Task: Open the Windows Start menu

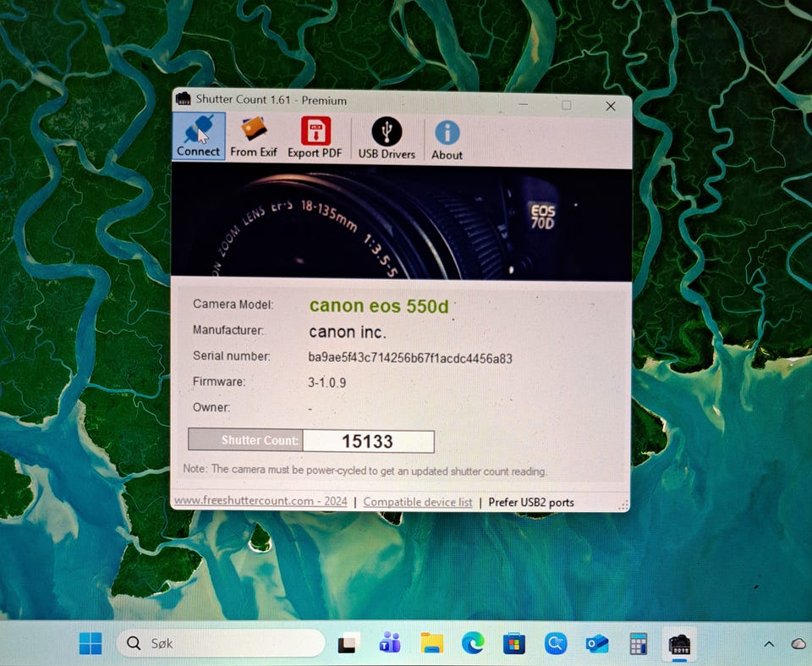Action: (91, 643)
